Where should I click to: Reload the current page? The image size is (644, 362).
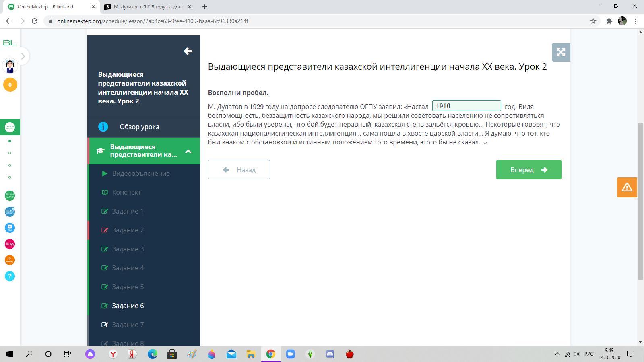click(35, 21)
